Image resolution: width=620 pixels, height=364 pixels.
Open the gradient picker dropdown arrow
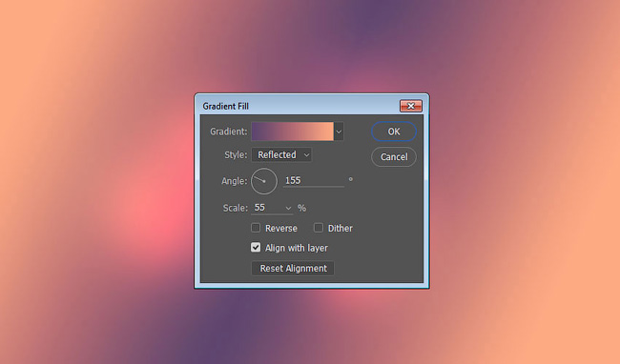(x=339, y=131)
